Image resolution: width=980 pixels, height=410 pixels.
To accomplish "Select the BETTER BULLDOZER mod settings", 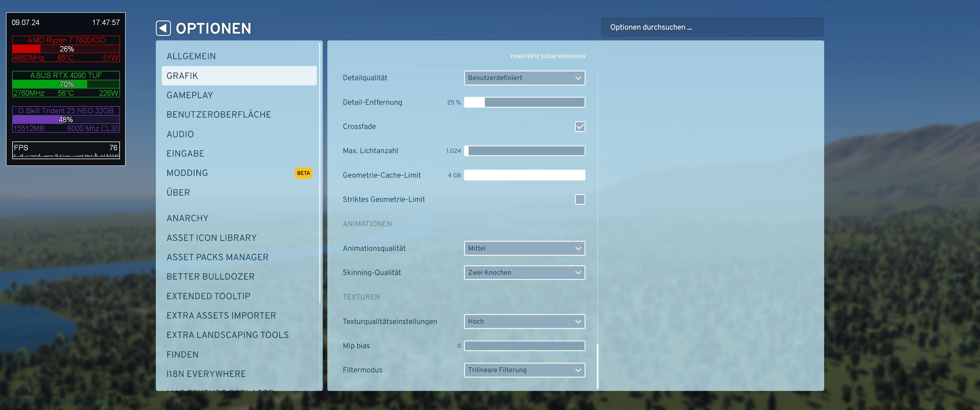I will (210, 276).
